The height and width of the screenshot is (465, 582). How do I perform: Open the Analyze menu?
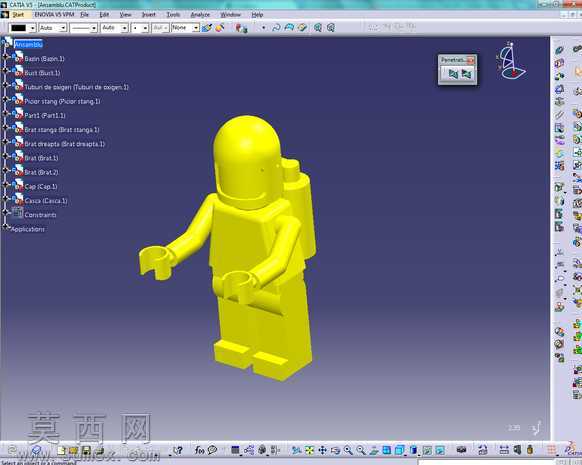200,14
